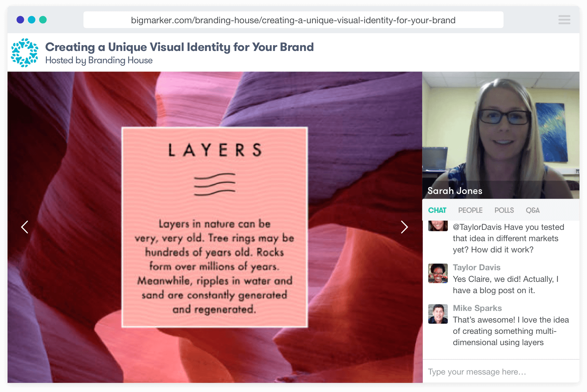The height and width of the screenshot is (392, 587).
Task: Open the hamburger menu in browser bar
Action: tap(564, 19)
